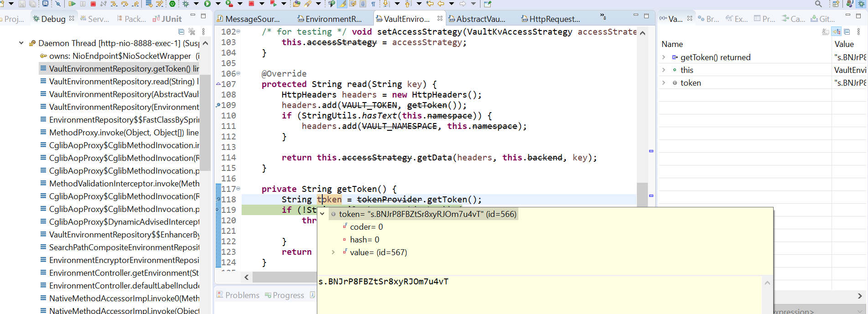This screenshot has height=314, width=868.
Task: Expand the 'getToken() returned' variable
Action: pyautogui.click(x=664, y=57)
